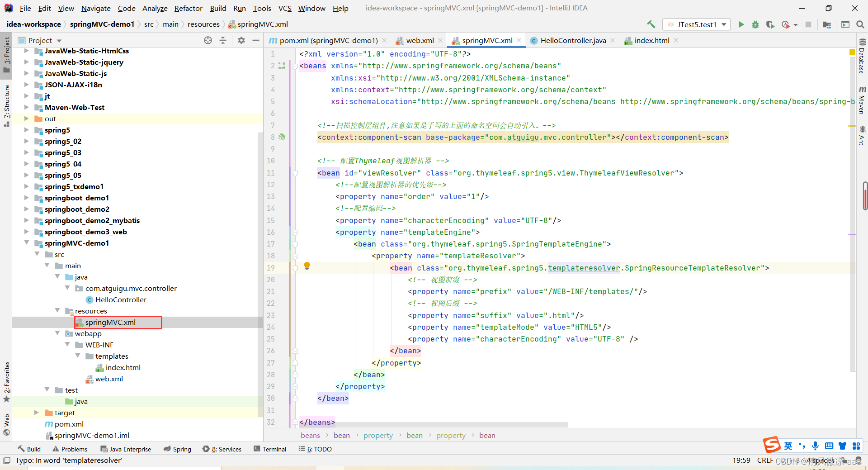Click the yellow inspection status indicator
The width and height of the screenshot is (868, 470).
[852, 52]
